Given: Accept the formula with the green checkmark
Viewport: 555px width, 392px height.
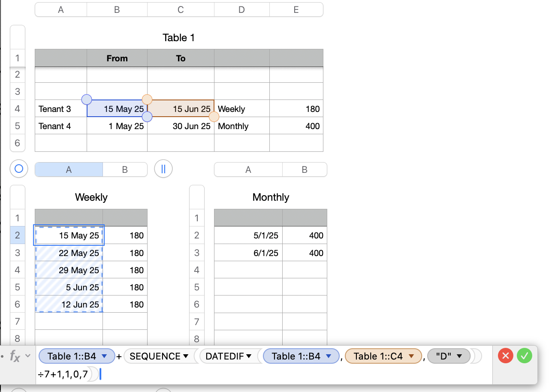Looking at the screenshot, I should click(525, 356).
